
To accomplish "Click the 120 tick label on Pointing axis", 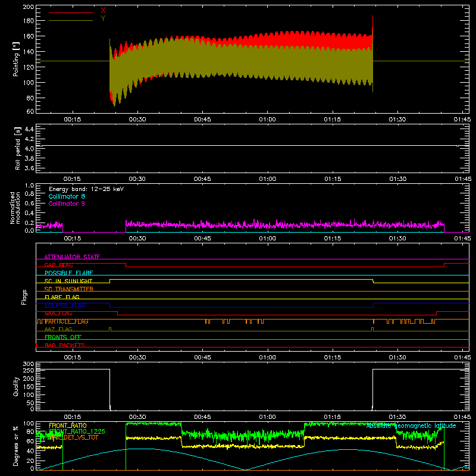I will coord(28,67).
